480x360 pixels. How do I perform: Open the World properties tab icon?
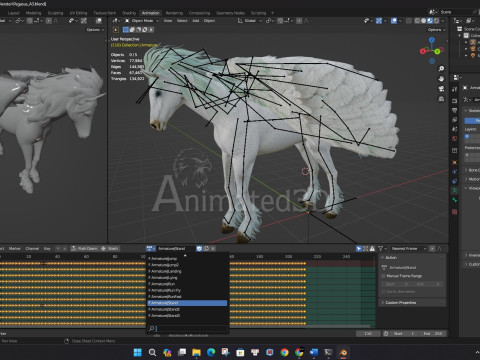[455, 138]
